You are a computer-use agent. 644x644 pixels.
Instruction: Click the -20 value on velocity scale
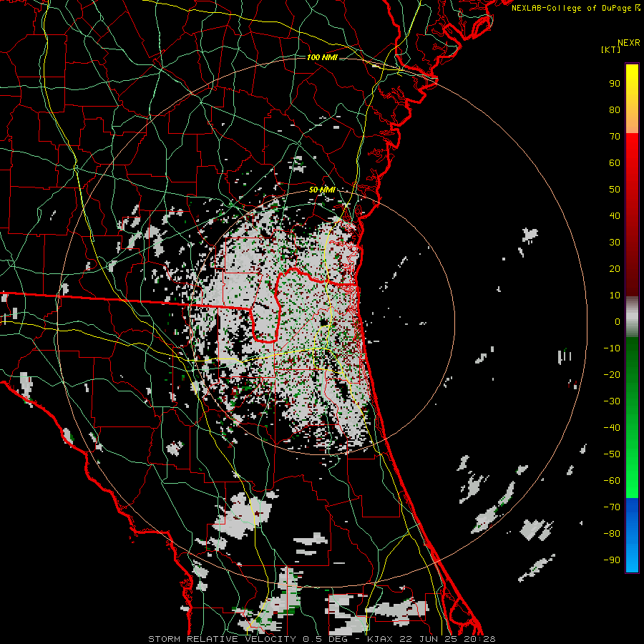coord(612,374)
